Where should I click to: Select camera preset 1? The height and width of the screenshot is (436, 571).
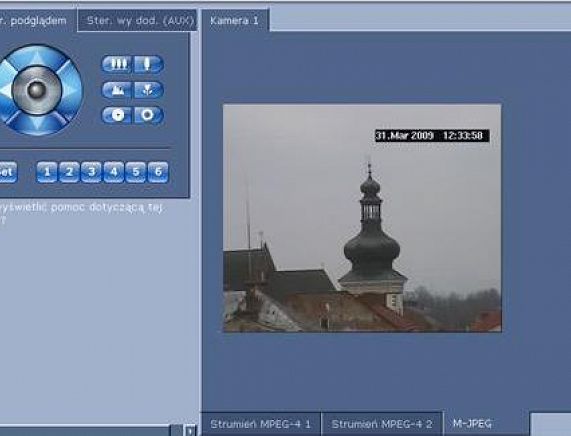(47, 172)
